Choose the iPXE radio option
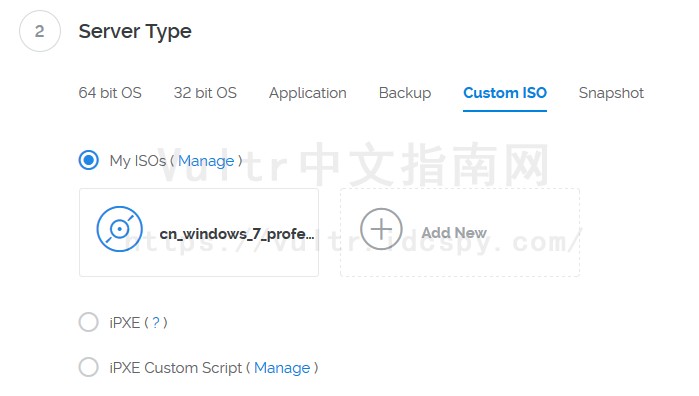The image size is (699, 396). click(89, 322)
